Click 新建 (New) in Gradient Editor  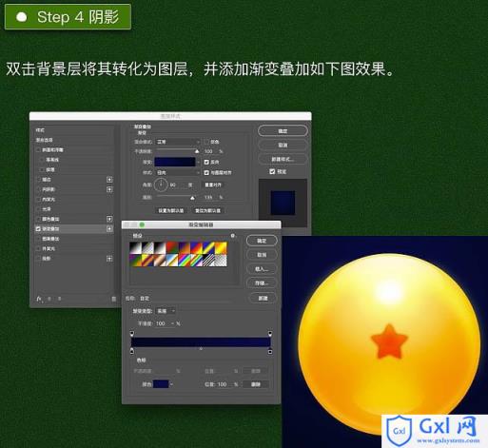coord(263,298)
